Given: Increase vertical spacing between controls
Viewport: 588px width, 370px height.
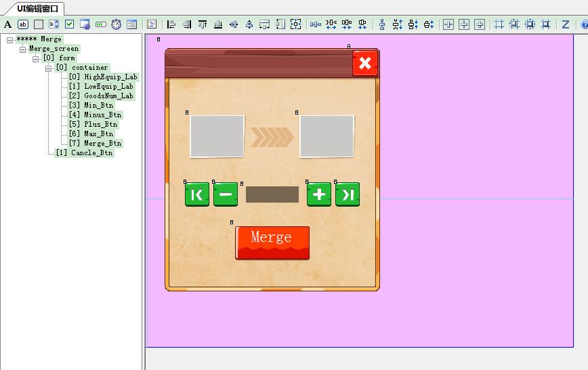Looking at the screenshot, I should pyautogui.click(x=398, y=24).
